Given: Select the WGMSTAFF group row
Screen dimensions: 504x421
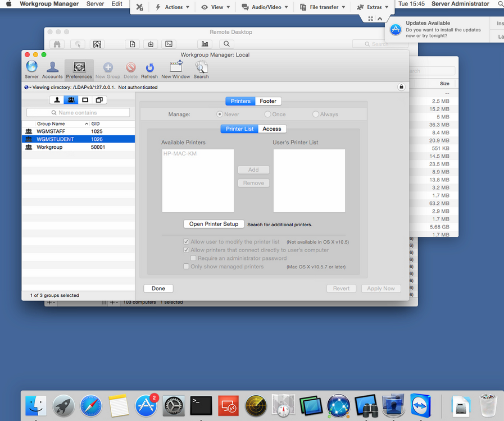Looking at the screenshot, I should 78,131.
